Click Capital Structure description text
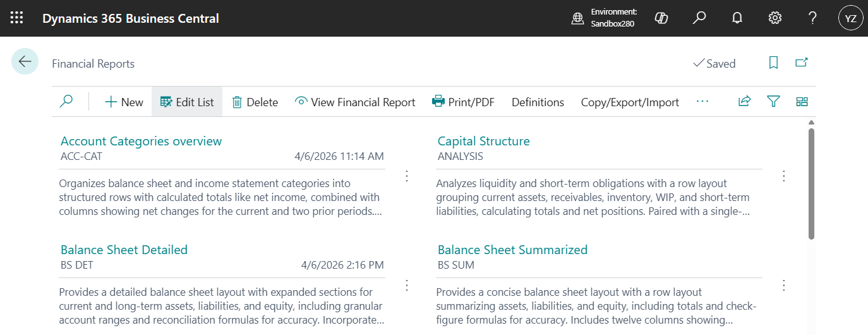 pos(594,197)
